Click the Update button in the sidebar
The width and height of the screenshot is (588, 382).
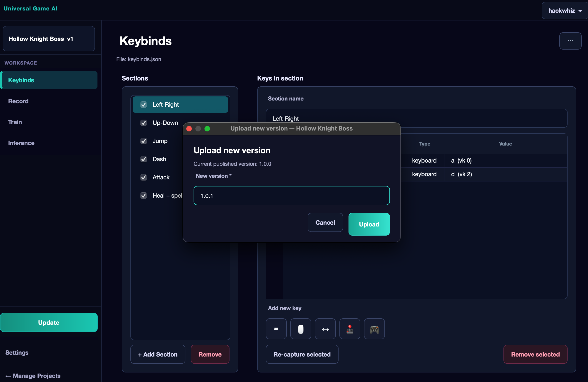pyautogui.click(x=49, y=322)
